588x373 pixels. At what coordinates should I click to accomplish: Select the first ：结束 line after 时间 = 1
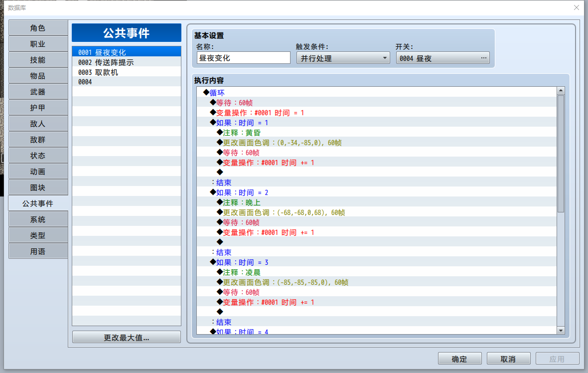[377, 182]
